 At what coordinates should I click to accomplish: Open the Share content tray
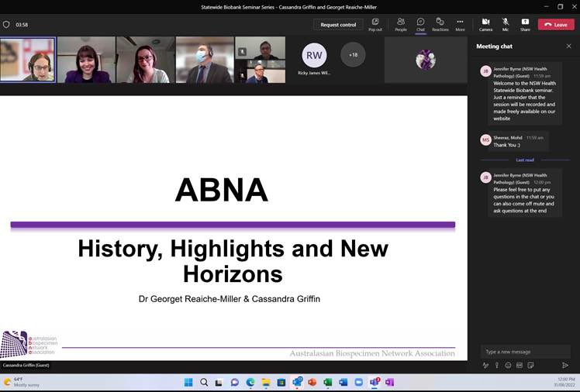[x=525, y=24]
